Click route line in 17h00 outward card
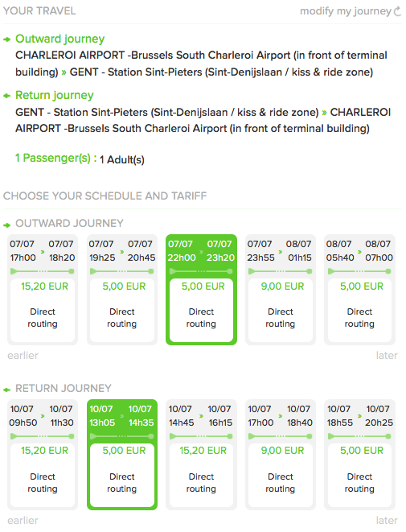The image size is (406, 532). pyautogui.click(x=43, y=271)
